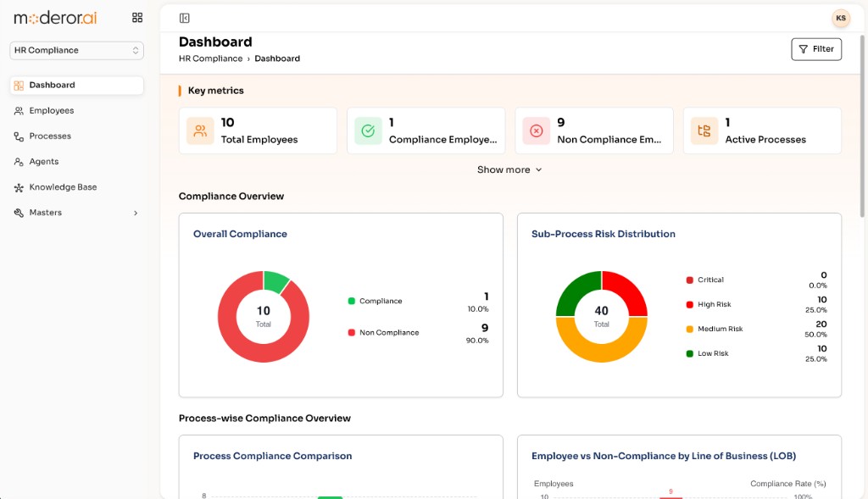The width and height of the screenshot is (868, 499).
Task: Click the Compliance Employees checkmark icon
Action: point(368,131)
